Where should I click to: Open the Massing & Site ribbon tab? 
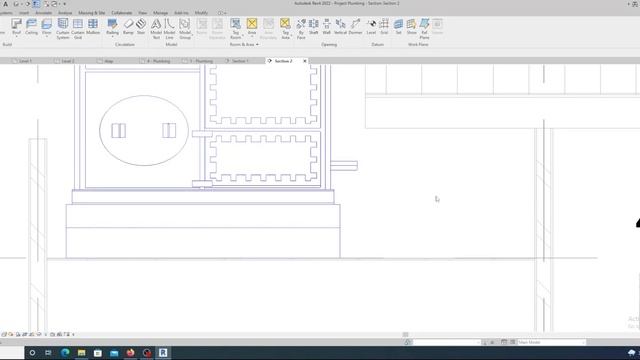tap(91, 13)
